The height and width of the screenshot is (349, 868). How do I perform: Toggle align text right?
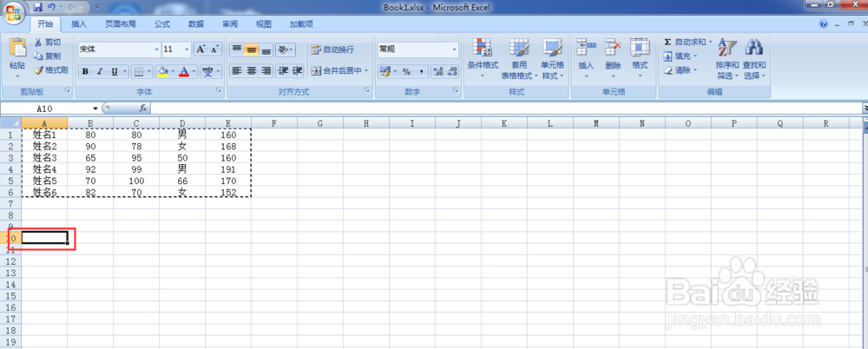pos(266,71)
